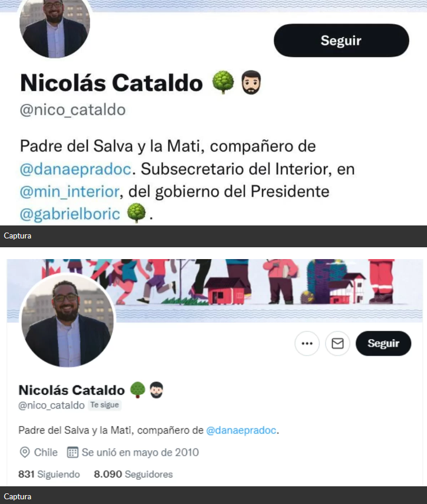The height and width of the screenshot is (504, 427).
Task: Click the illustrated header banner image
Action: tap(215, 290)
